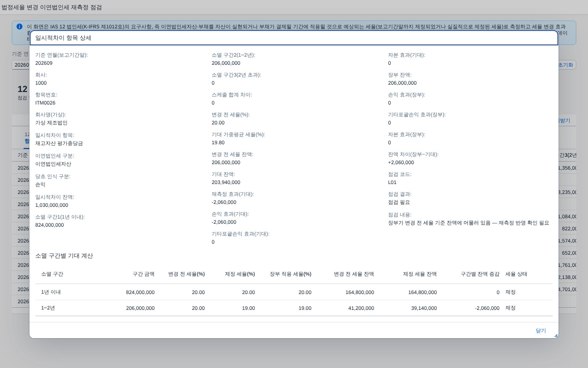Click the expected balance value 203,940,000
588x368 pixels.
click(x=226, y=182)
